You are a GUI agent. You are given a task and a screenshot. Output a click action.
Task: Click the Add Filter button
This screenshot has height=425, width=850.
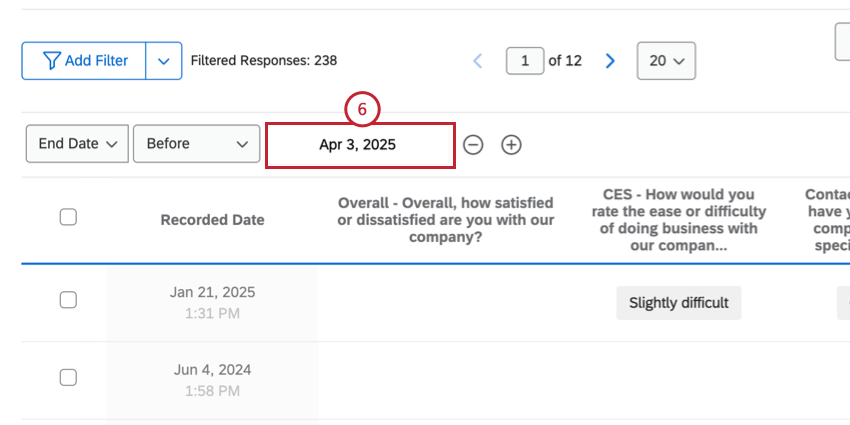point(85,61)
